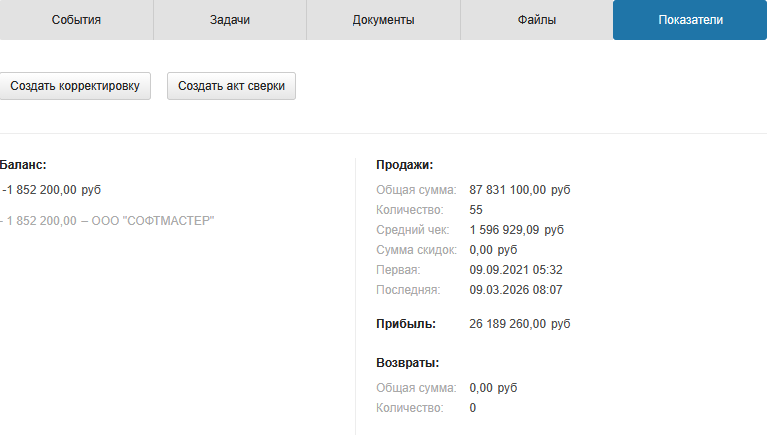Click the last sale date 09.03.2026 08:07
Image resolution: width=767 pixels, height=438 pixels.
click(x=515, y=290)
